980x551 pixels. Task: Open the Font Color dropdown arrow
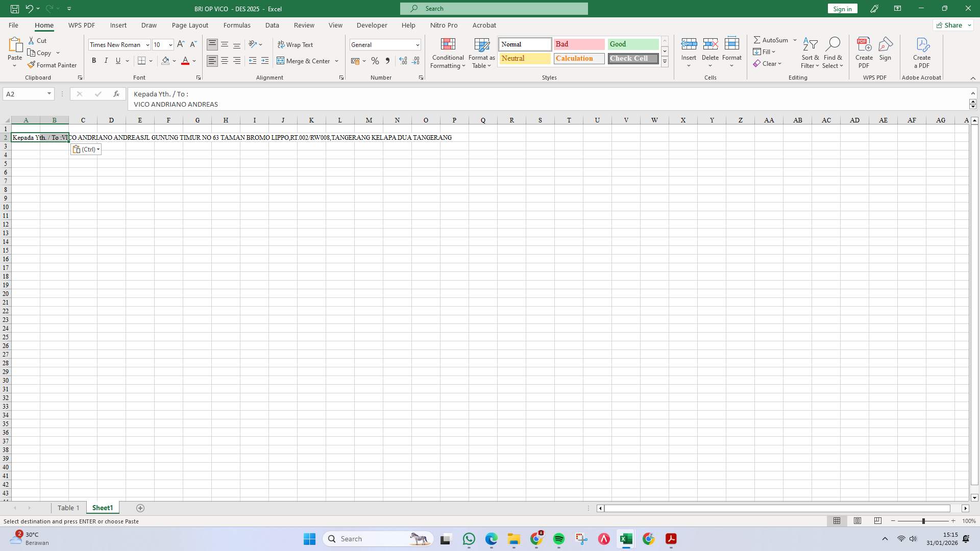(193, 61)
